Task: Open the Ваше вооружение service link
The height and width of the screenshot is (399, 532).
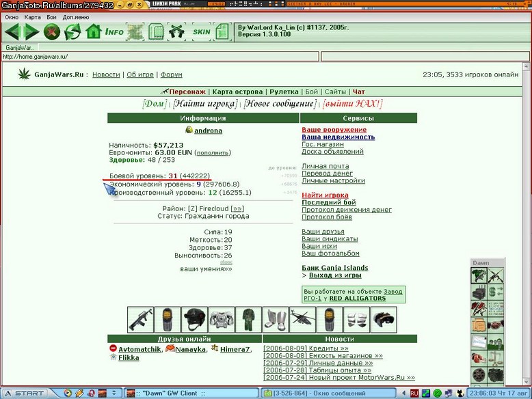Action: tap(334, 130)
